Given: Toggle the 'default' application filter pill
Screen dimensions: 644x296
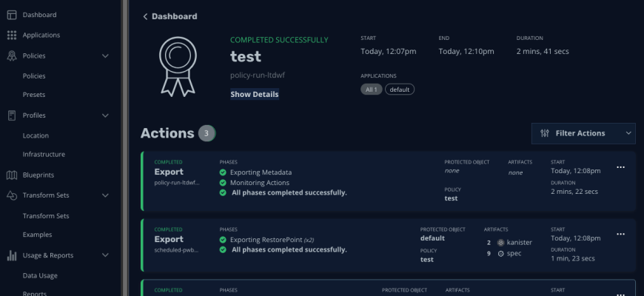Looking at the screenshot, I should tap(400, 90).
